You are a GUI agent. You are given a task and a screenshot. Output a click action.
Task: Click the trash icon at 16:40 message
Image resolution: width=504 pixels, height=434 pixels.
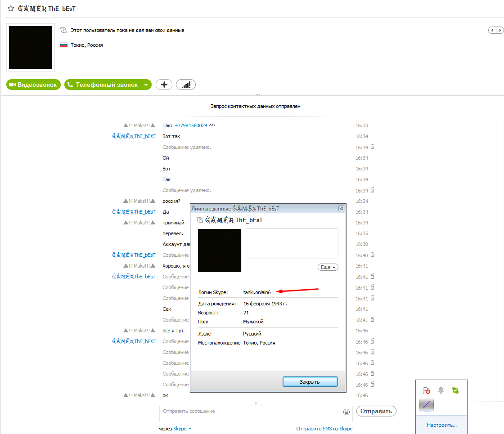click(372, 255)
